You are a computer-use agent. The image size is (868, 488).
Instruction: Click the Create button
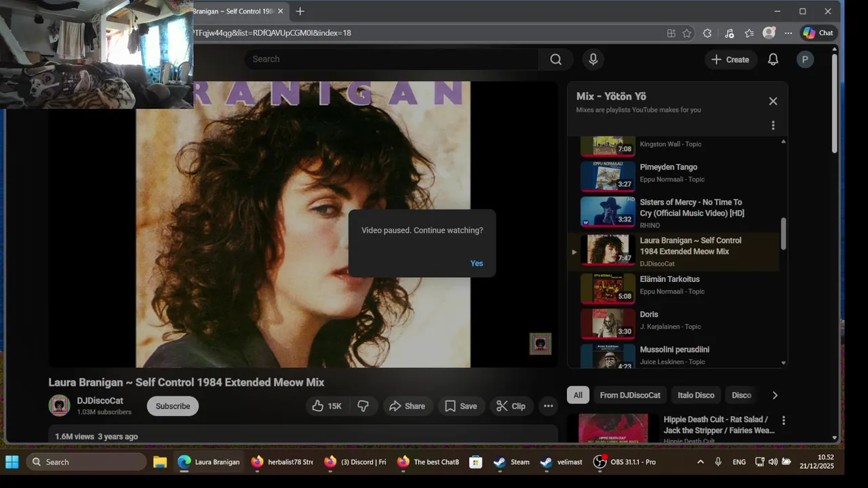tap(730, 60)
